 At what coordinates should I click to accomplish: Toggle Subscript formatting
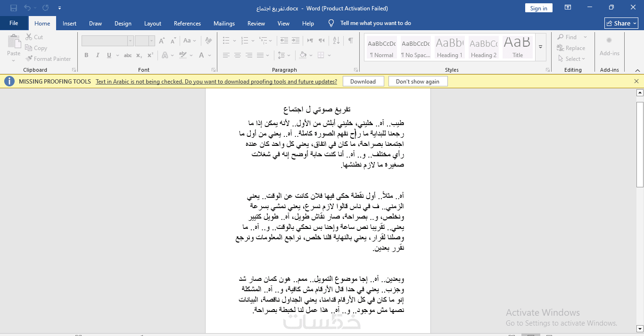point(139,55)
